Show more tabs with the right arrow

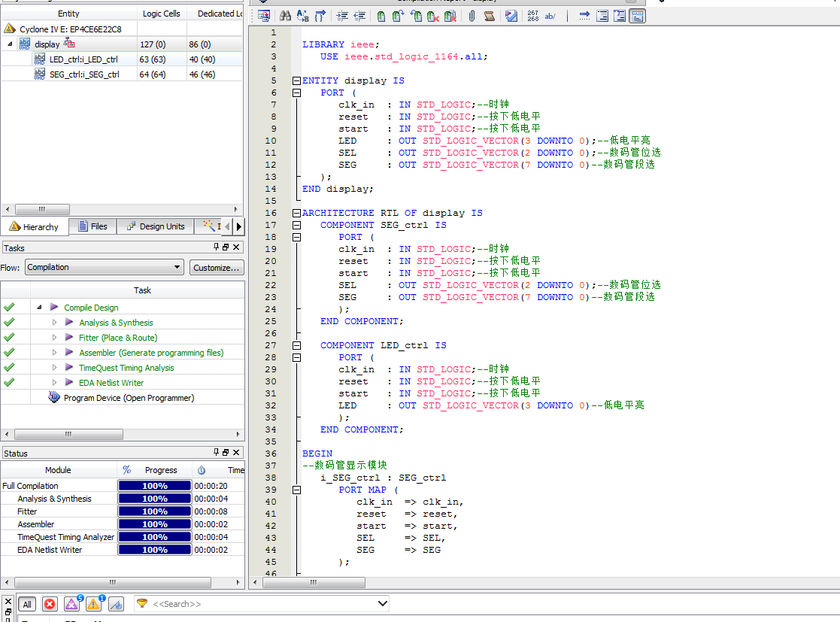click(239, 226)
